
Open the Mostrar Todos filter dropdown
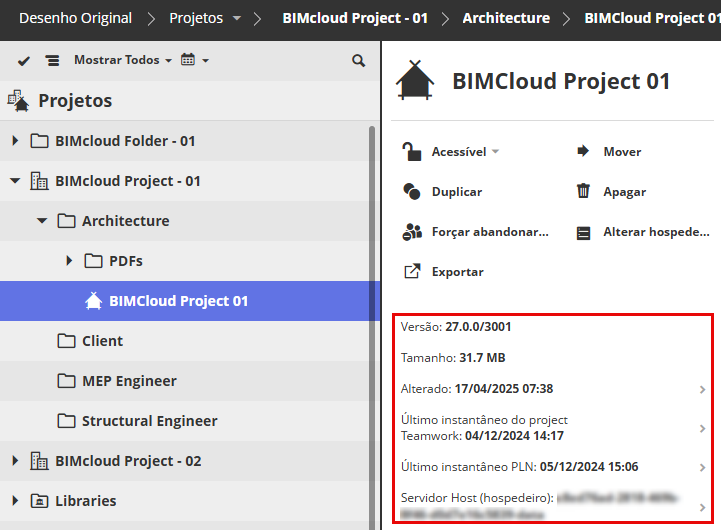(122, 61)
